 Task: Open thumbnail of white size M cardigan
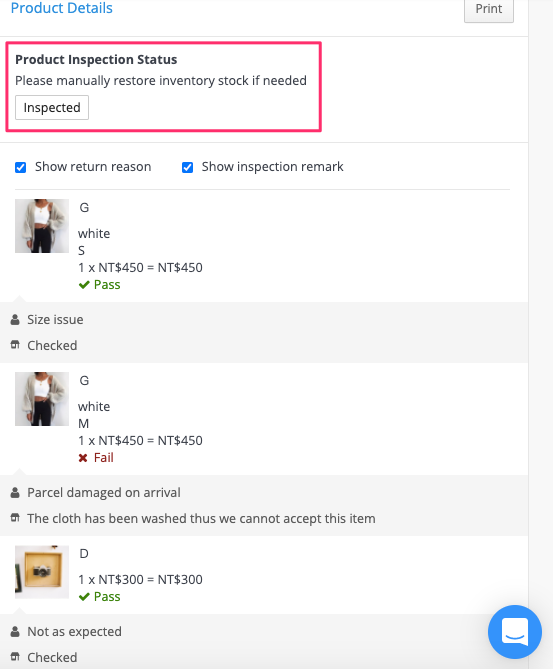(42, 399)
